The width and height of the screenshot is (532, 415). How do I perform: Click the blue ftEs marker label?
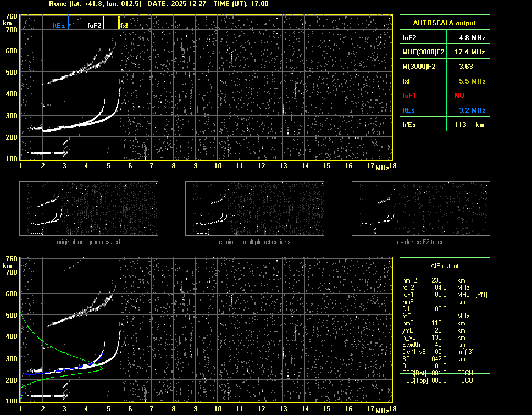59,25
